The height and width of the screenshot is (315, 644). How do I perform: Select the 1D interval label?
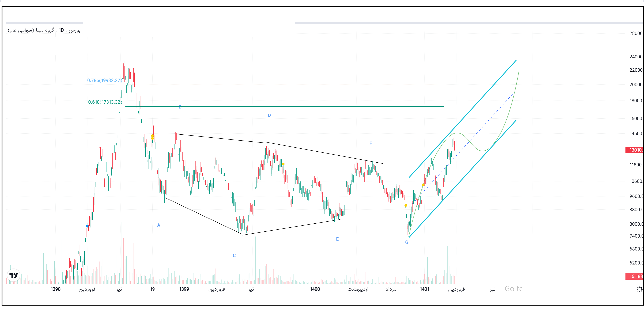click(61, 30)
